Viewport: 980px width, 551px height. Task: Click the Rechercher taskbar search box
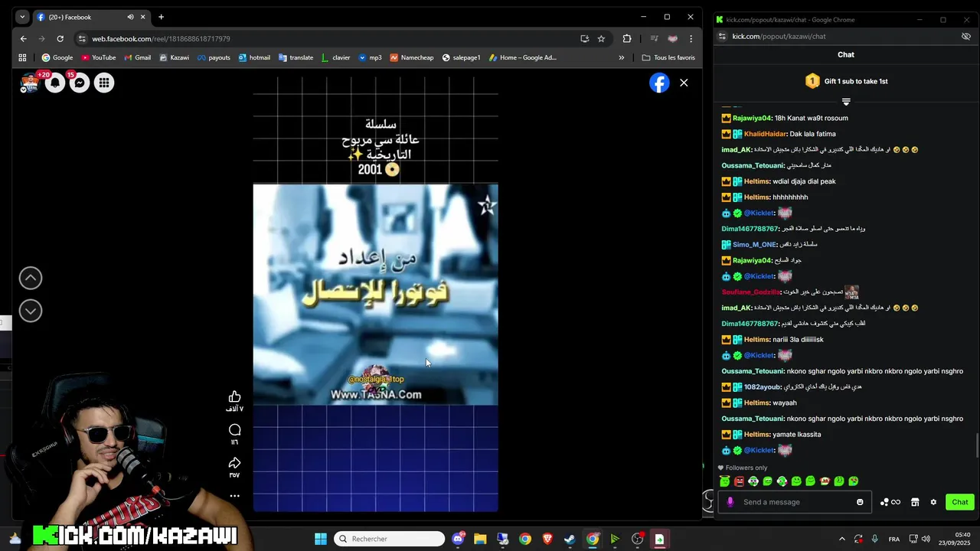point(390,539)
